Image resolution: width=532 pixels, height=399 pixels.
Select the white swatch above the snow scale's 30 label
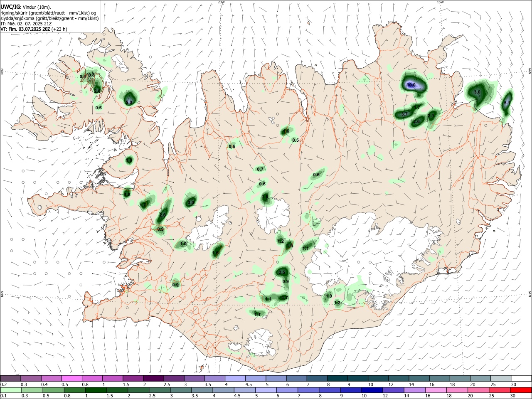click(521, 378)
